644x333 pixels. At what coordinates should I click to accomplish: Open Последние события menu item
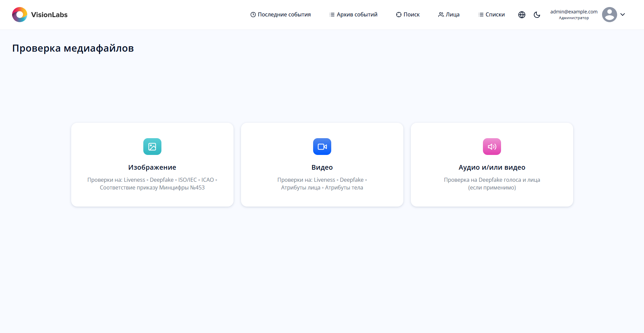[x=281, y=15]
